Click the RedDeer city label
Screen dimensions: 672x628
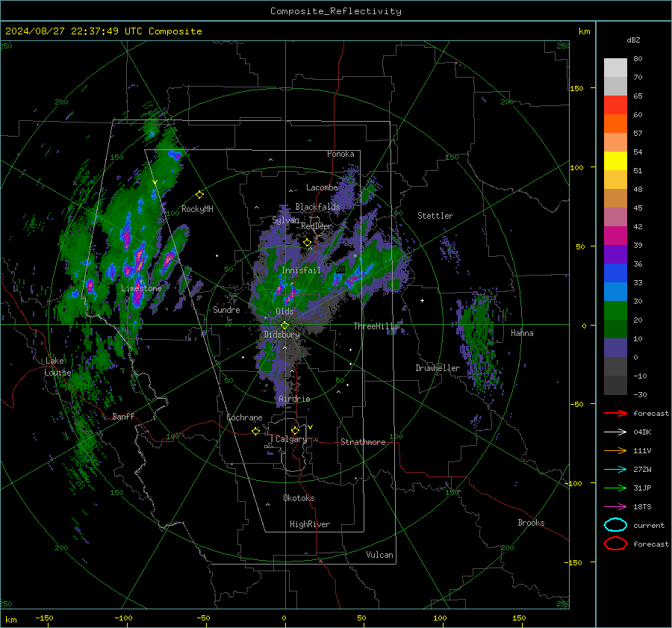click(317, 226)
